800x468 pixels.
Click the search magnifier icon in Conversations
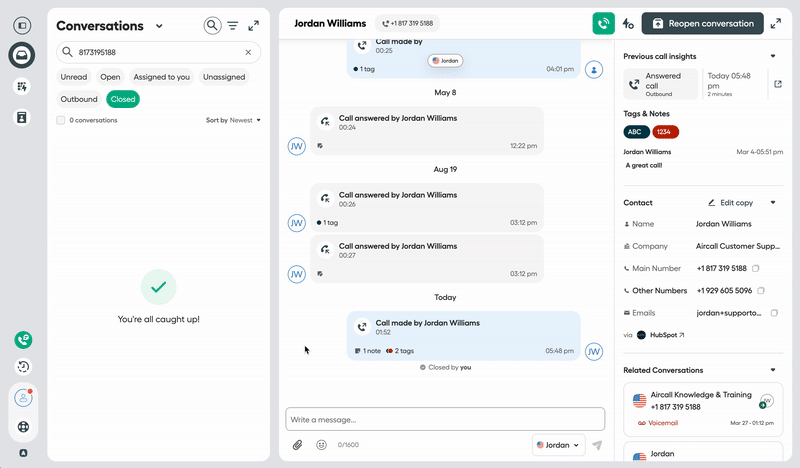click(212, 26)
